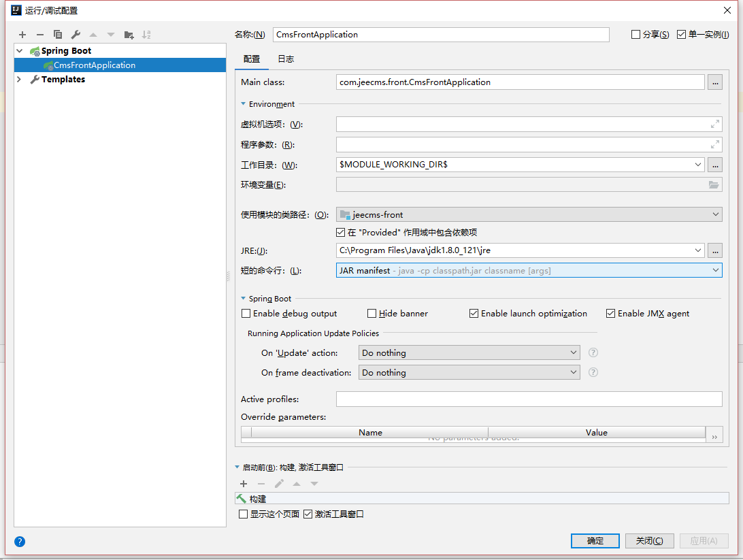Viewport: 743px width, 560px height.
Task: Expand the Templates tree node
Action: tap(20, 80)
